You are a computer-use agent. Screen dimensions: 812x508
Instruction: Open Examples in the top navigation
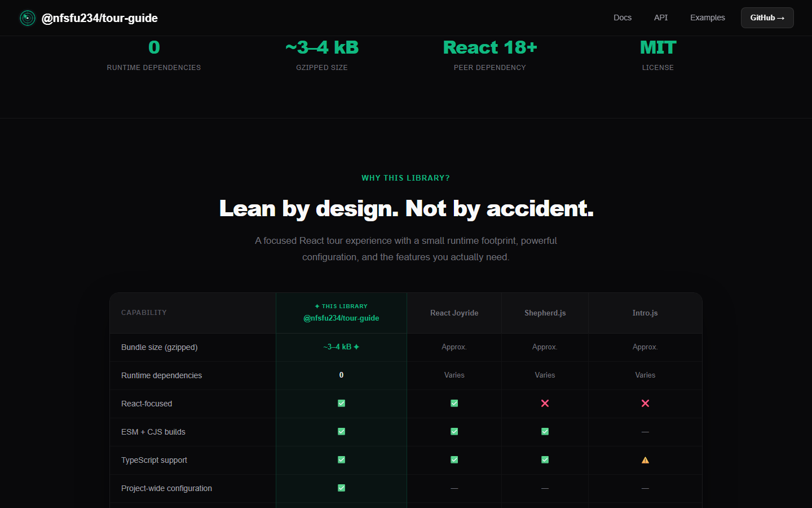pyautogui.click(x=708, y=17)
